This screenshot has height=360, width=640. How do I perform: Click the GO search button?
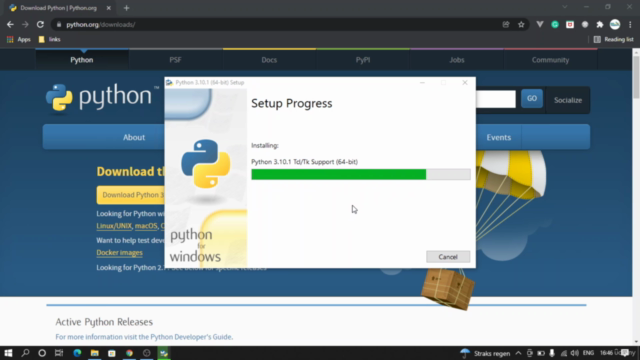(532, 99)
